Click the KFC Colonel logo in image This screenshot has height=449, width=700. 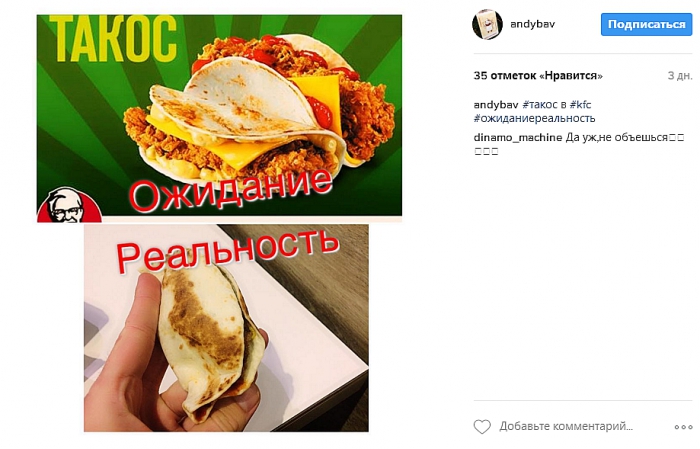tap(69, 205)
